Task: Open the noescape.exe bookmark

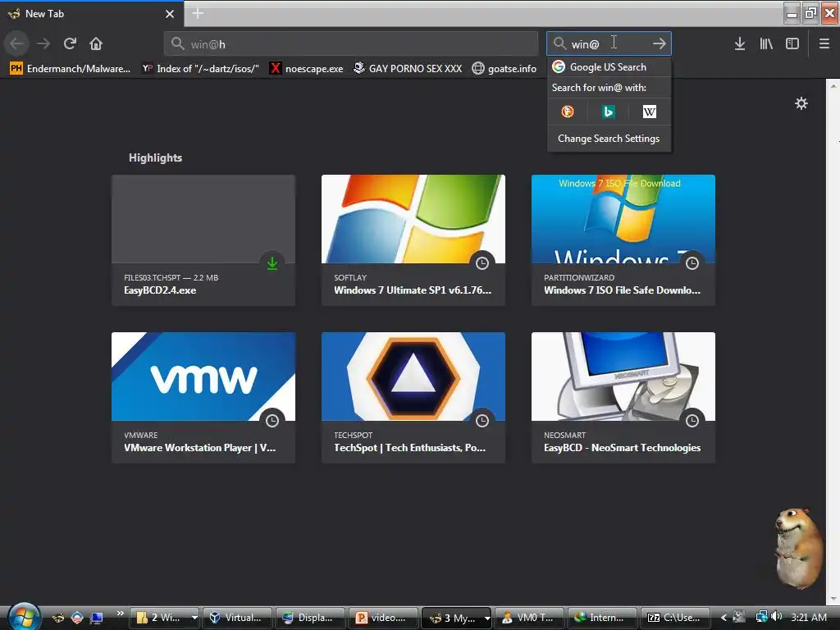Action: pyautogui.click(x=307, y=69)
